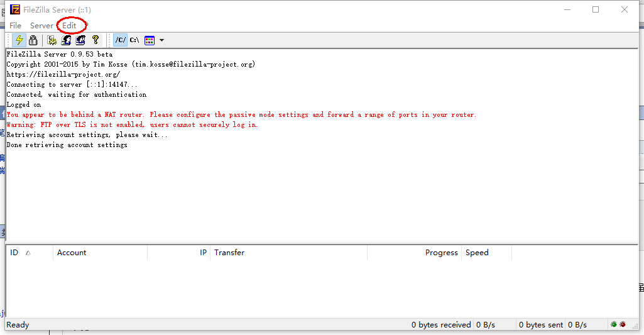Screen dimensions: 644x335
Task: Open the Users account editor icon
Action: (66, 40)
